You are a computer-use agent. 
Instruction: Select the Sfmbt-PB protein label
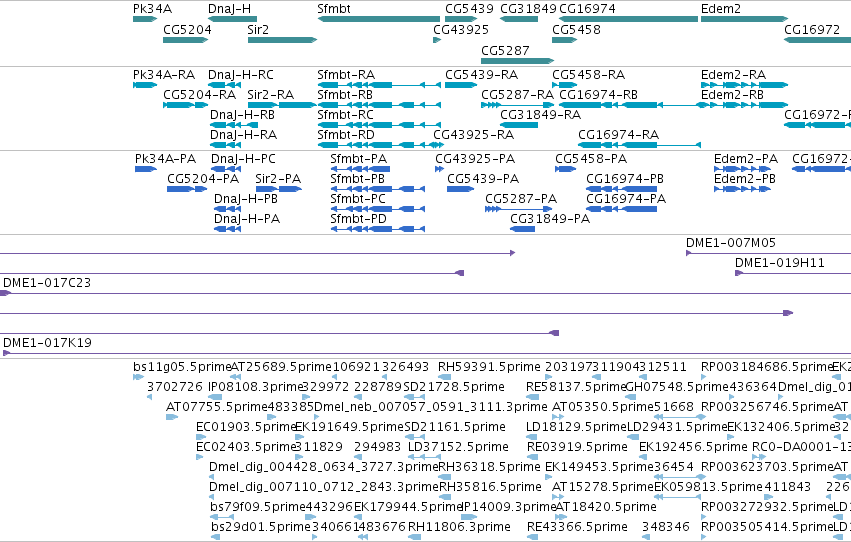[358, 179]
